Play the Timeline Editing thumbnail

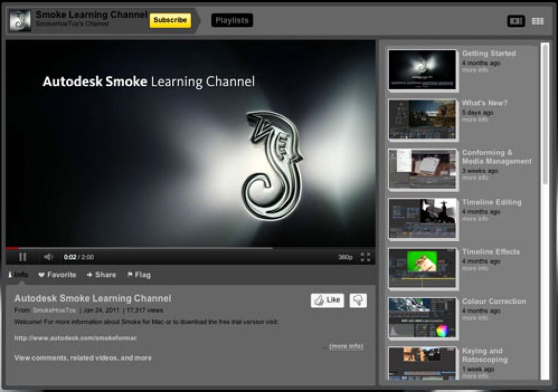pyautogui.click(x=422, y=218)
